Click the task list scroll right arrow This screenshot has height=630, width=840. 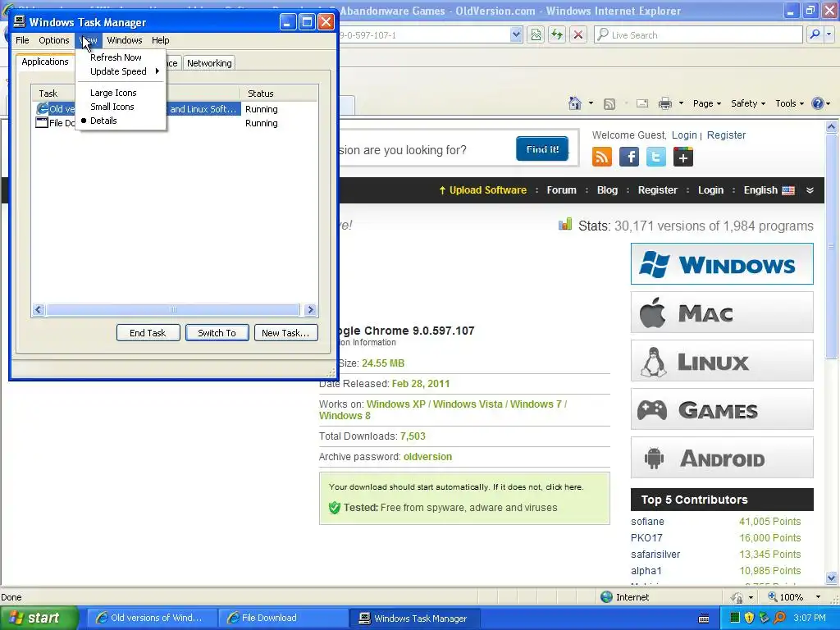[x=310, y=309]
